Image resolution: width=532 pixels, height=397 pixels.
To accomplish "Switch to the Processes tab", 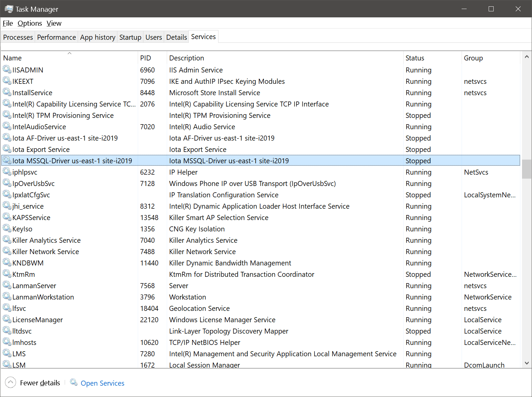I will click(18, 37).
